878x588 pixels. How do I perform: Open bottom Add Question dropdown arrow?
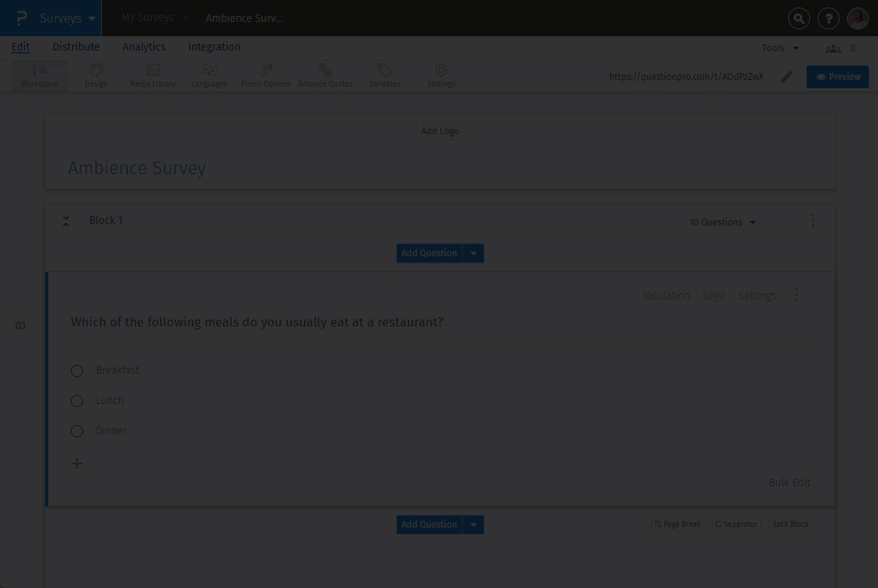pos(474,525)
